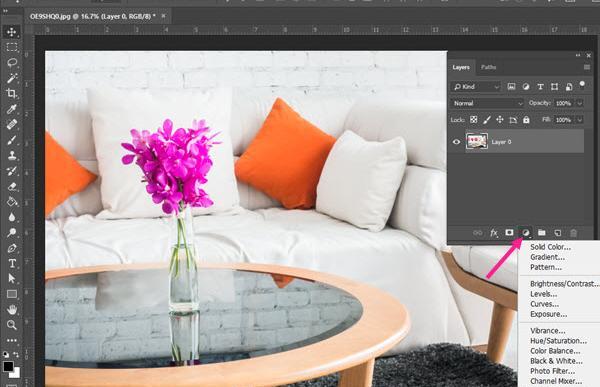Close the OE9SHQ0.jpg document tab
The width and height of the screenshot is (600, 387).
tap(164, 16)
